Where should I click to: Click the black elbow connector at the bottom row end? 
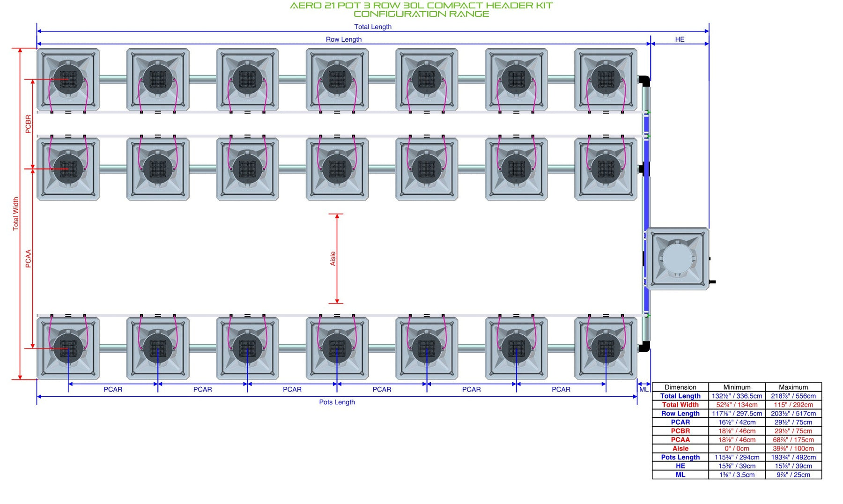644,347
